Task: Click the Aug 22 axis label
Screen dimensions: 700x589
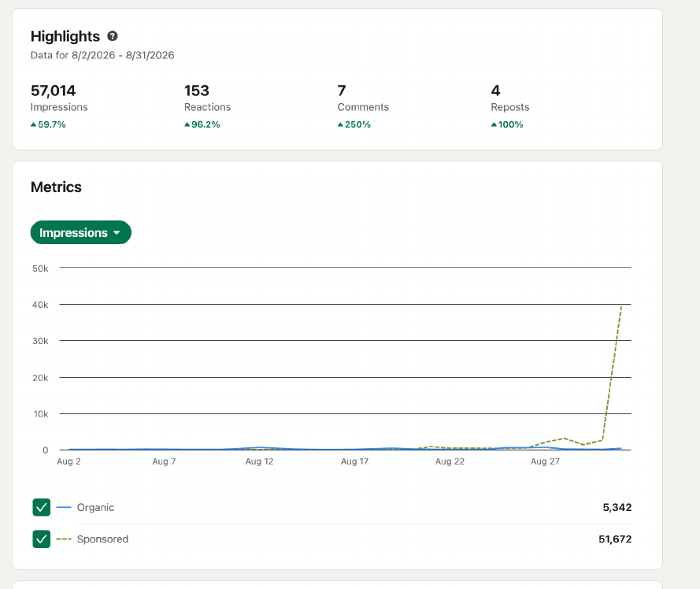Action: (450, 461)
